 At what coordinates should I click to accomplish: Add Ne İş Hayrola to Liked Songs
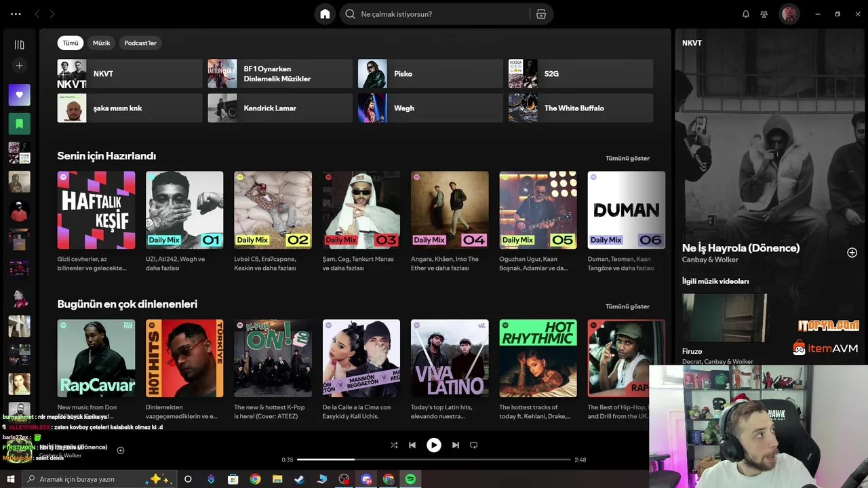pyautogui.click(x=852, y=253)
